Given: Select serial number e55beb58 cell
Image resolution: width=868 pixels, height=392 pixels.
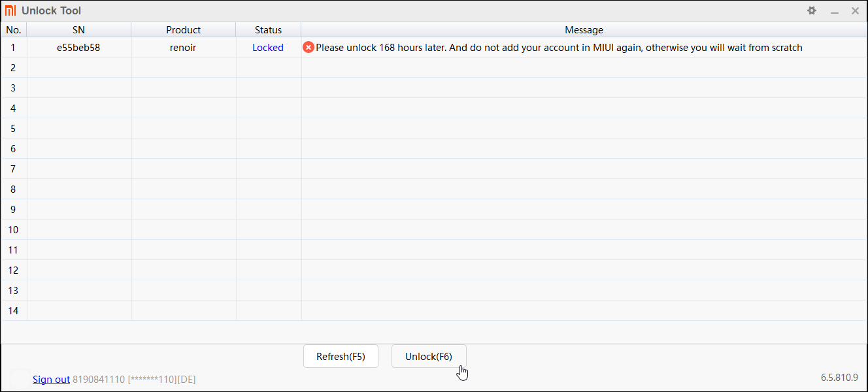Looking at the screenshot, I should (x=78, y=48).
